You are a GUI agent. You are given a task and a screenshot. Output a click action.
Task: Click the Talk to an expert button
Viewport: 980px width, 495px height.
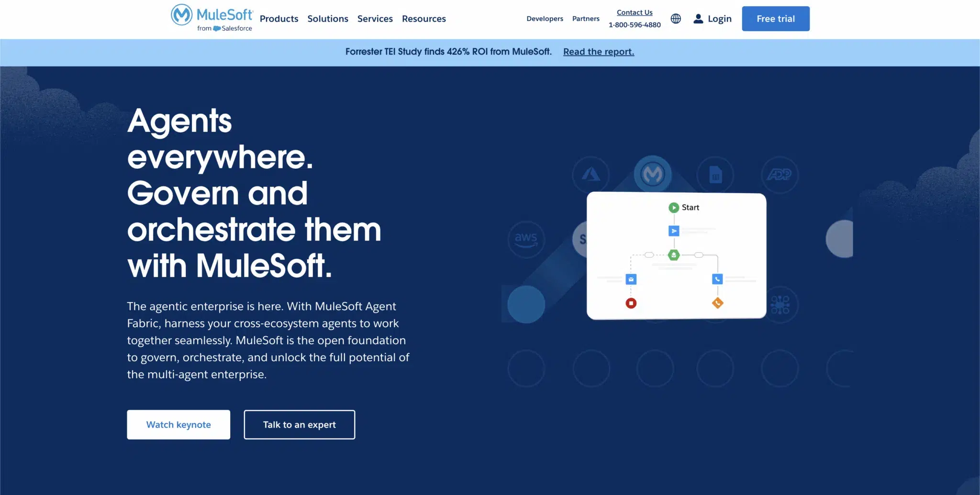pyautogui.click(x=299, y=425)
